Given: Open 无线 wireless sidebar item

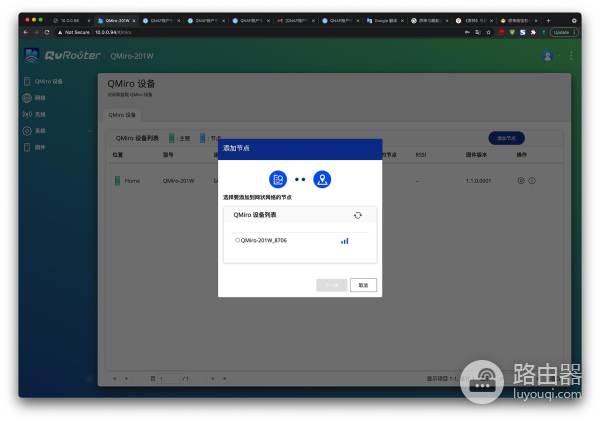Looking at the screenshot, I should click(40, 114).
